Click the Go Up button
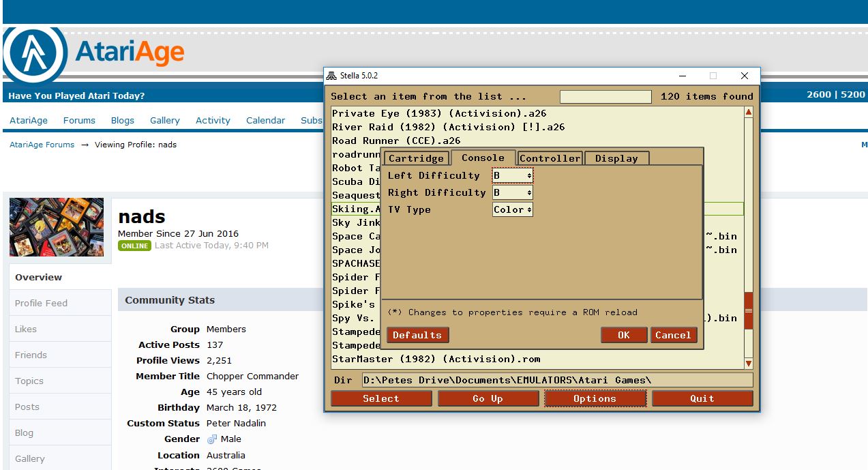Image resolution: width=868 pixels, height=470 pixels. click(x=488, y=398)
